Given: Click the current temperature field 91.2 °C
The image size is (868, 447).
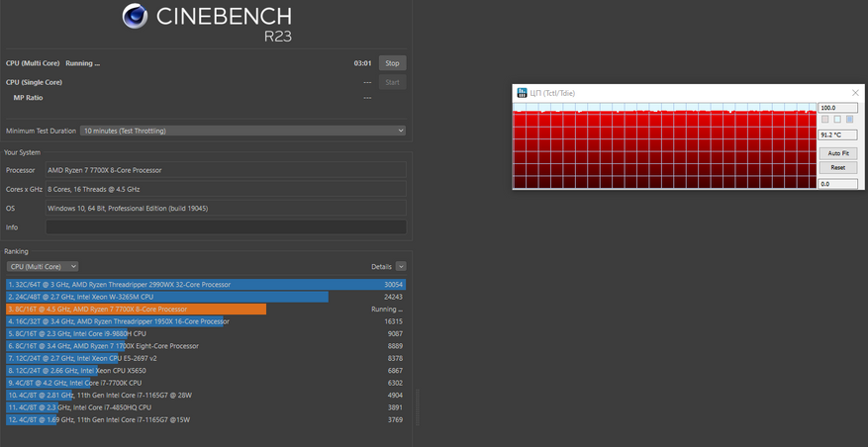Looking at the screenshot, I should pos(837,134).
